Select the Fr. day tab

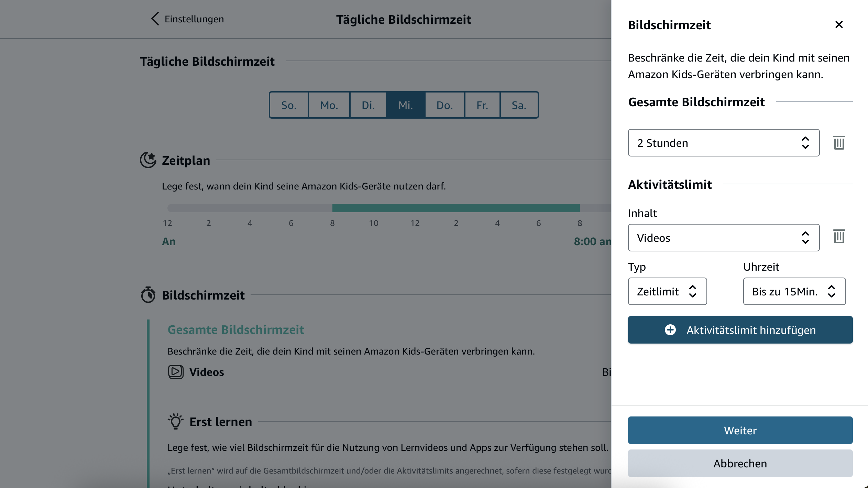coord(482,105)
